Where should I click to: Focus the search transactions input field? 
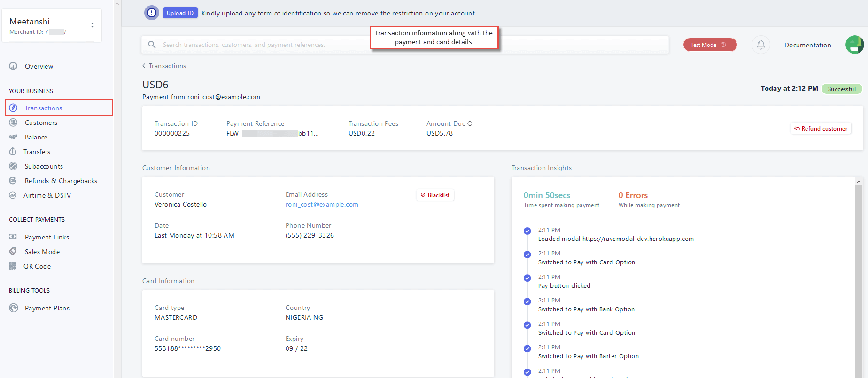pyautogui.click(x=263, y=45)
